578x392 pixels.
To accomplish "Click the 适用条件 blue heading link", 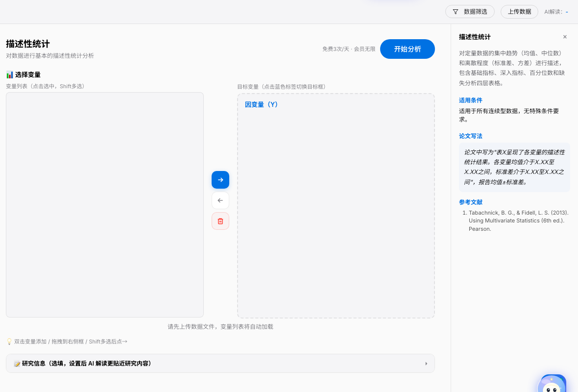I will tap(470, 100).
